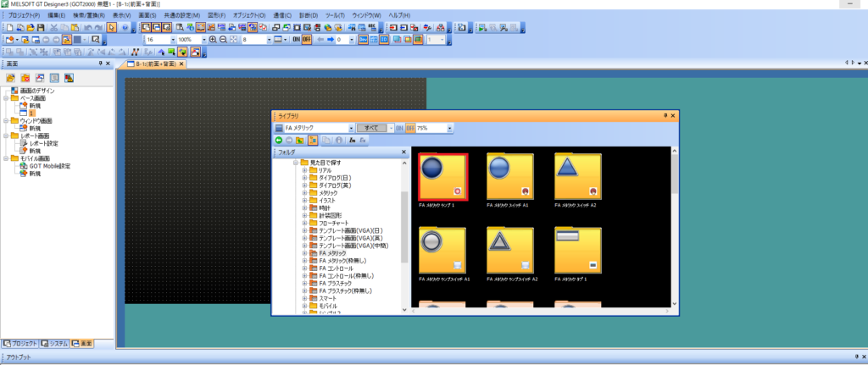Click the first icon in screen panel toolbar

(x=10, y=78)
